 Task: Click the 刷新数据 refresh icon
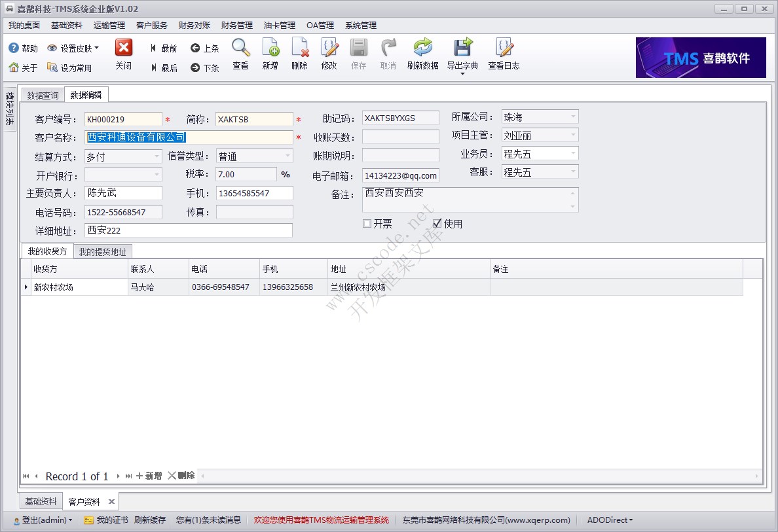point(423,48)
